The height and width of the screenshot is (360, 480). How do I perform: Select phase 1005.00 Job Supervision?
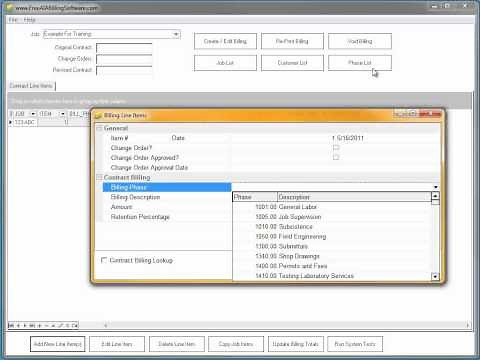pyautogui.click(x=332, y=217)
